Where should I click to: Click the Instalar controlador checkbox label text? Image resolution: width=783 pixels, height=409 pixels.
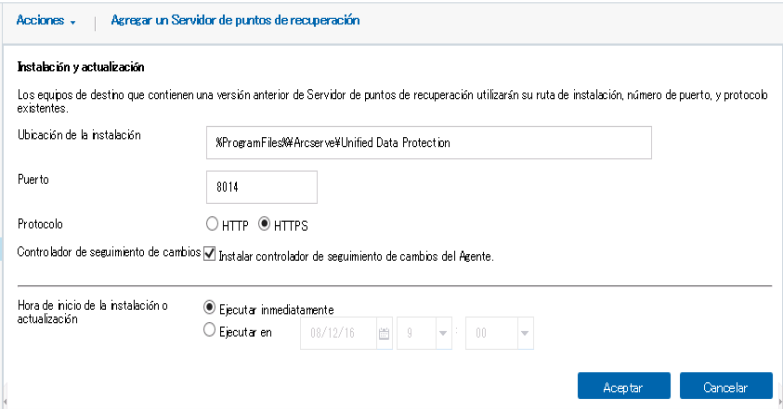(x=356, y=257)
